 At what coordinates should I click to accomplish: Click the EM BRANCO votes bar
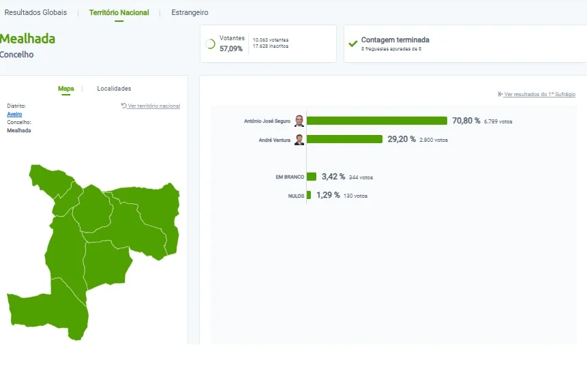pos(312,177)
